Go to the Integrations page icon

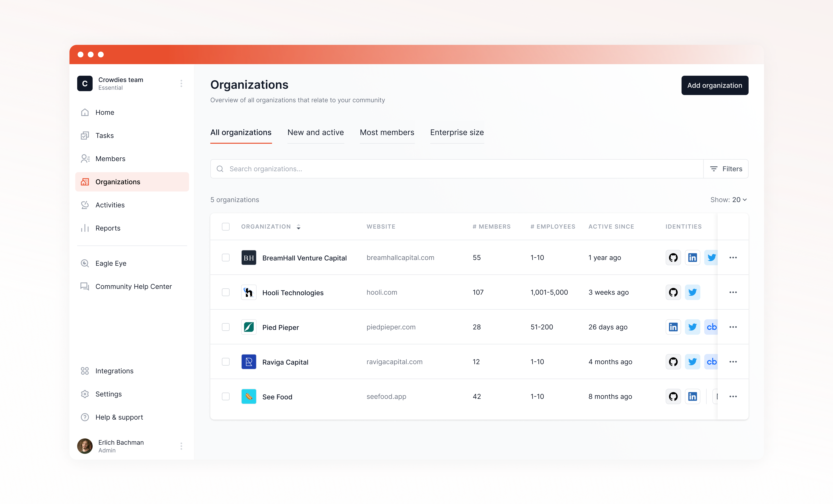(85, 371)
